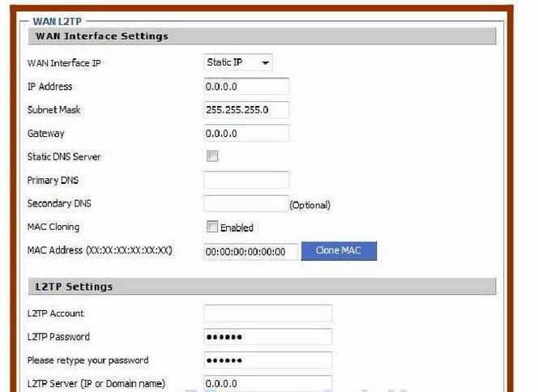Screen dimensions: 538x392
Task: Click the MAC Address input field
Action: (251, 252)
